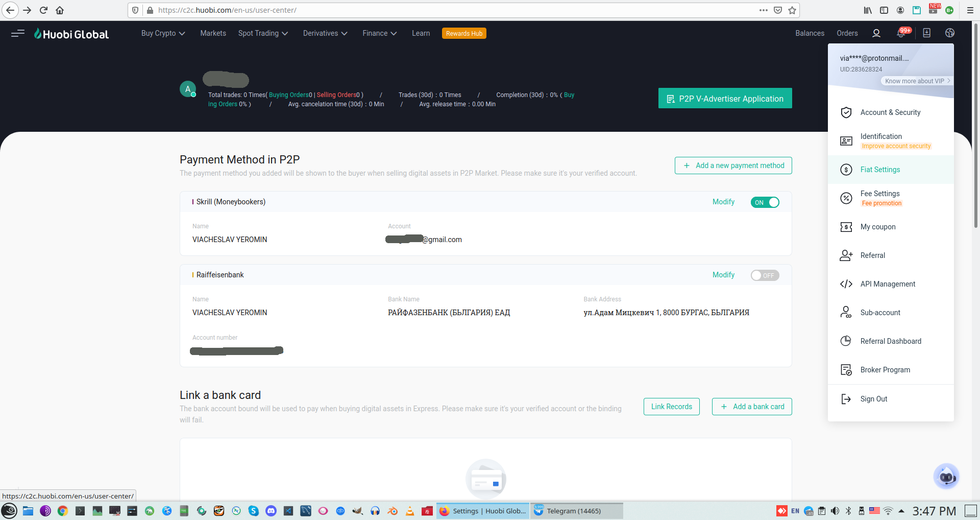
Task: Expand the Buy Crypto dropdown
Action: click(163, 33)
